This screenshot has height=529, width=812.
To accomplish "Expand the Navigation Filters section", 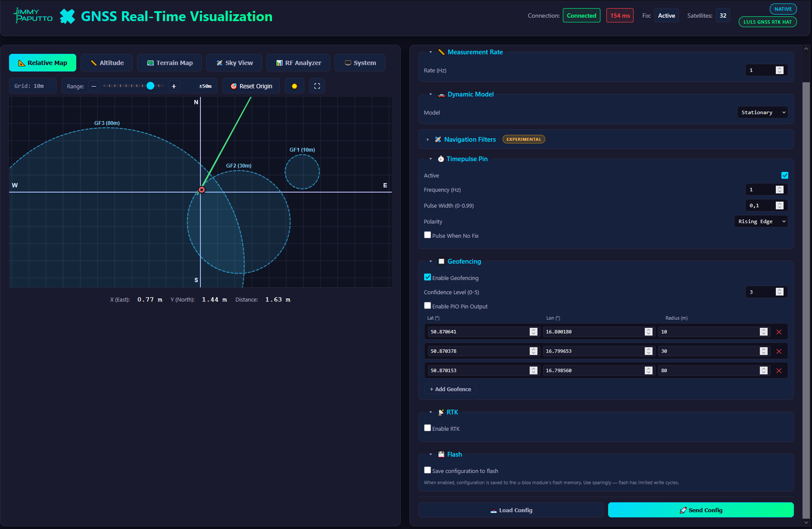I will coord(428,140).
